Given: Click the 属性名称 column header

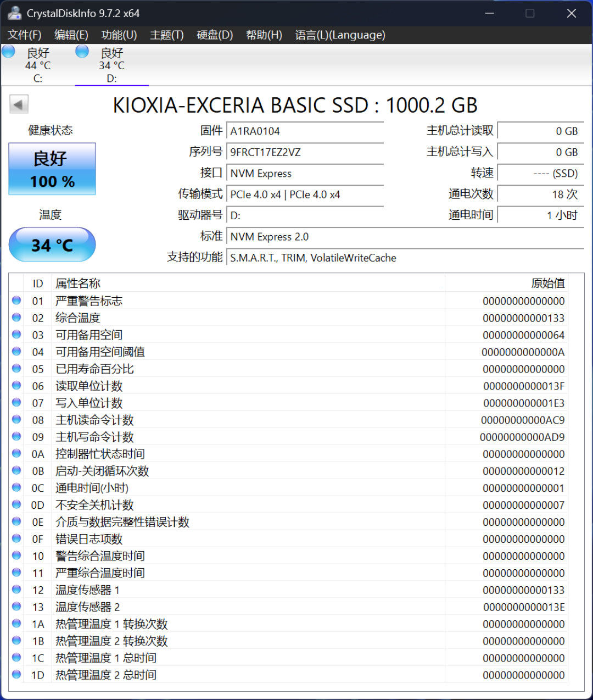Looking at the screenshot, I should (248, 284).
